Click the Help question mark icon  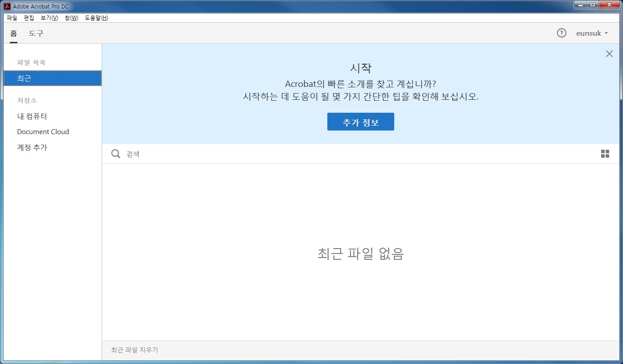tap(561, 33)
